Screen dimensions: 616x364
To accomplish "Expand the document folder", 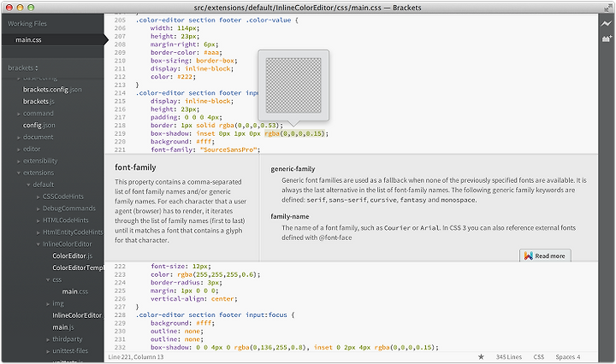I will pos(19,138).
